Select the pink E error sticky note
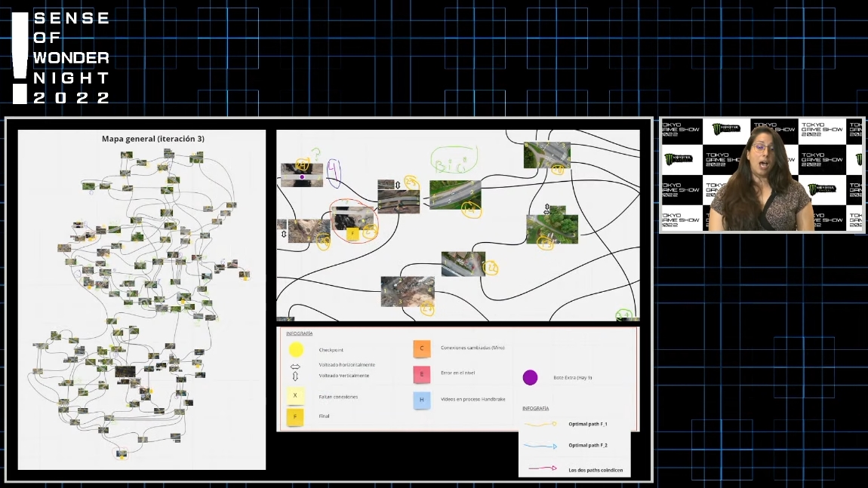The height and width of the screenshot is (488, 868). coord(421,374)
